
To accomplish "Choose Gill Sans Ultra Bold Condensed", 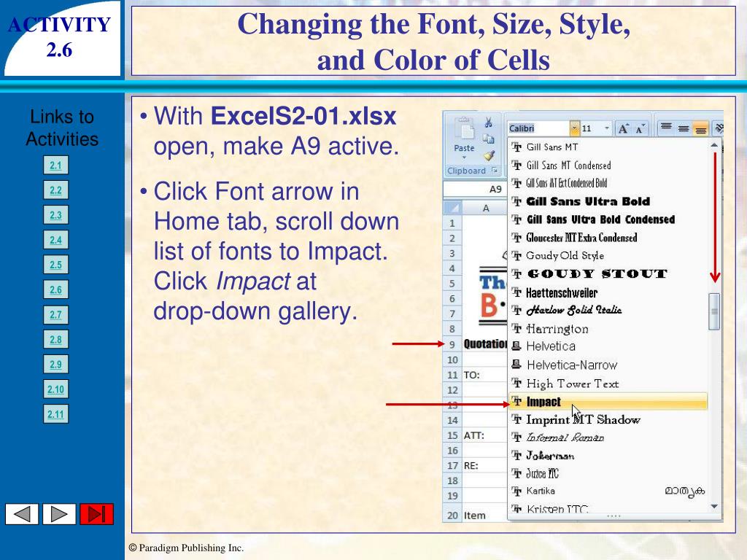I will click(608, 219).
